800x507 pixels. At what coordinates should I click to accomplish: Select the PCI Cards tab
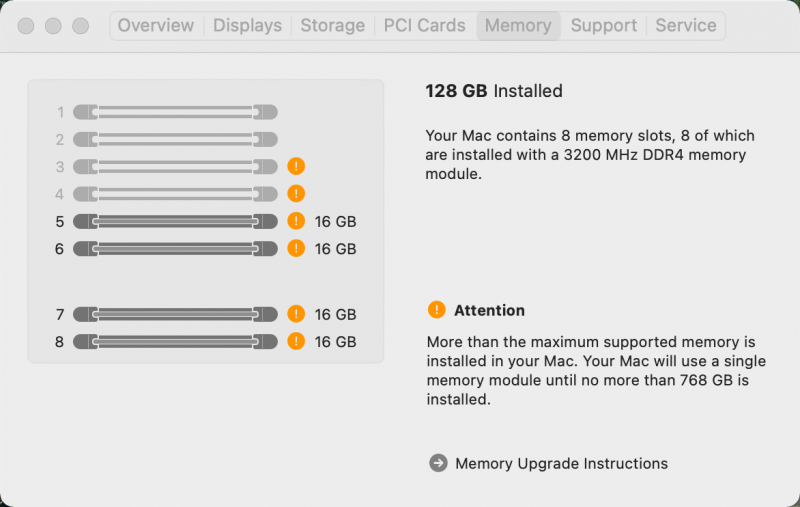click(x=424, y=26)
